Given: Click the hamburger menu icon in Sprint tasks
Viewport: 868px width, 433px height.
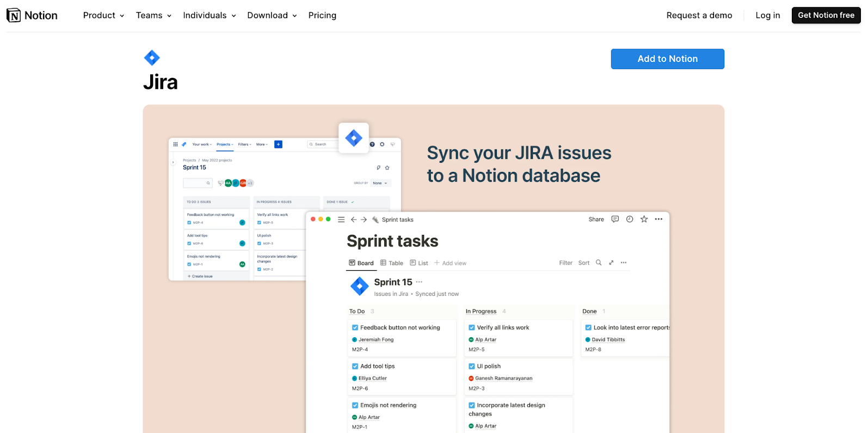Looking at the screenshot, I should click(341, 220).
